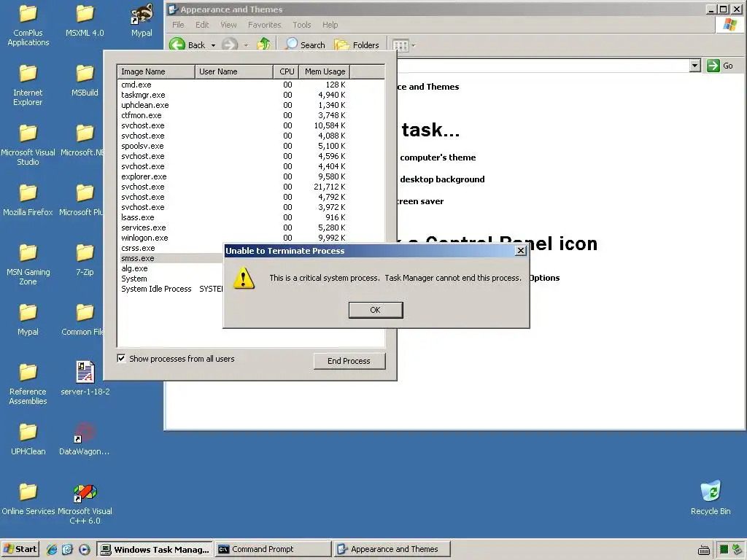Select the csrss.exe process row
Image resolution: width=747 pixels, height=560 pixels.
(x=171, y=248)
